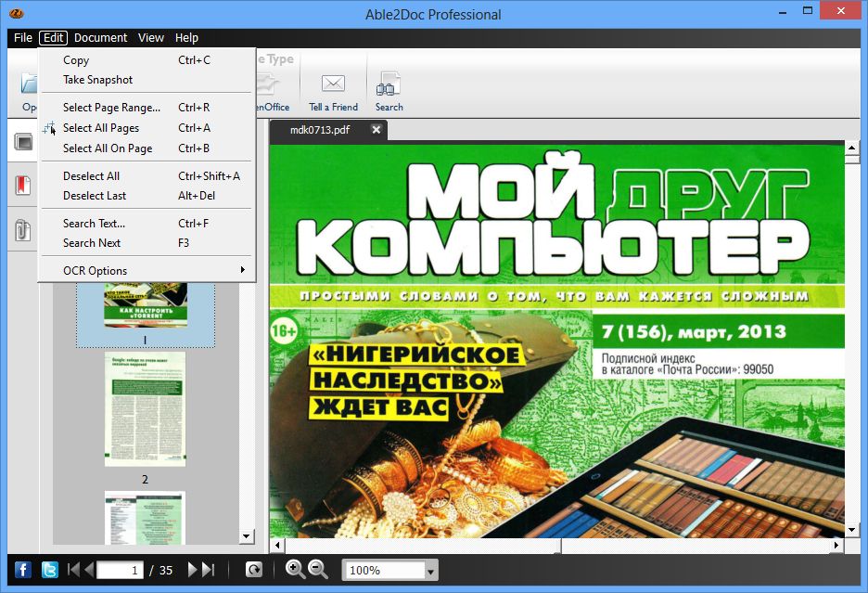868x593 pixels.
Task: Choose Search Next menu entry
Action: [147, 243]
